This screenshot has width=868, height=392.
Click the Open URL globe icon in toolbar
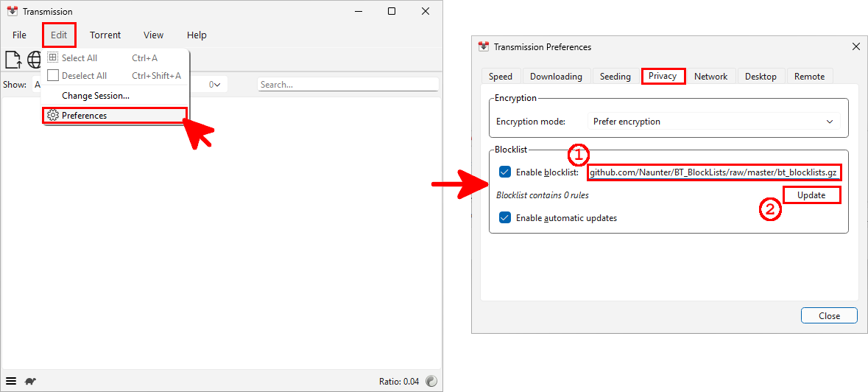pos(35,59)
